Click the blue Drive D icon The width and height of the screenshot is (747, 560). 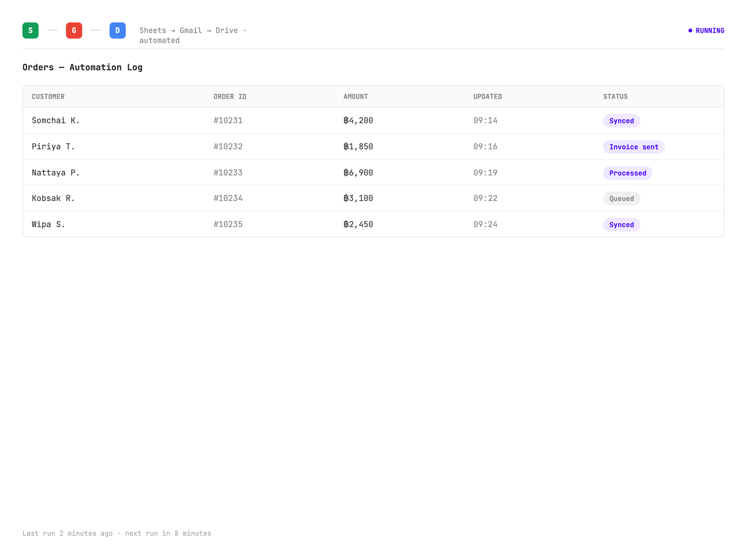(x=118, y=30)
